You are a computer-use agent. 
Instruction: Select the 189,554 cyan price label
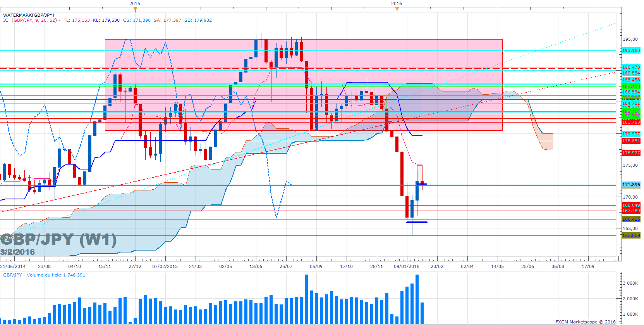tap(631, 73)
